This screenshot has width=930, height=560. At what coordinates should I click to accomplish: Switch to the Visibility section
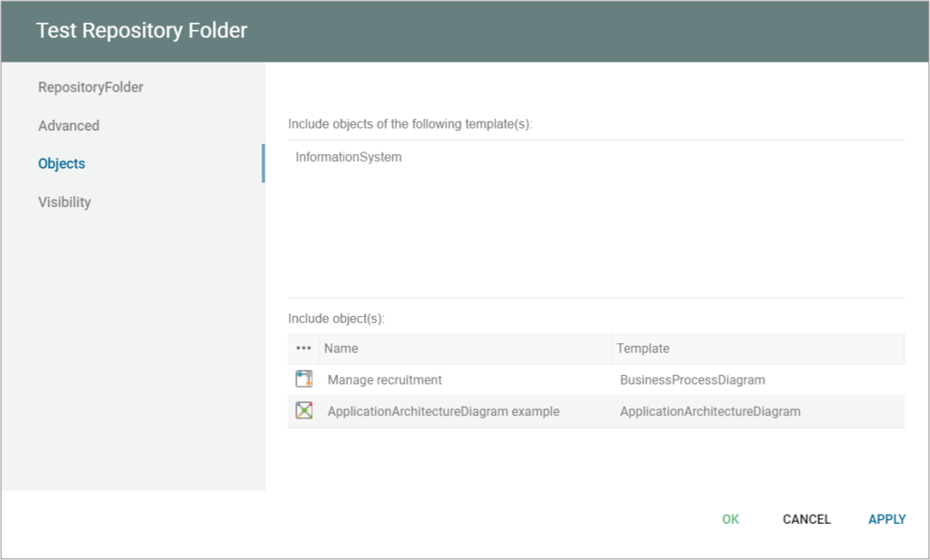[64, 201]
